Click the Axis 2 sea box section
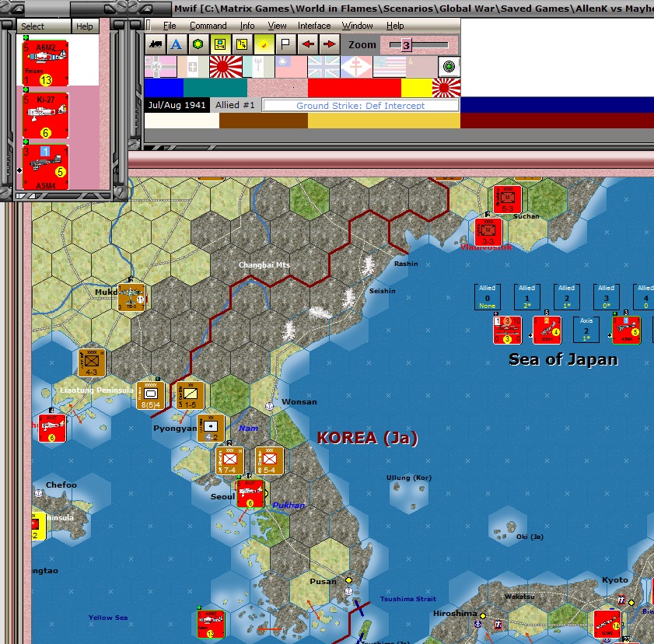 [x=586, y=330]
